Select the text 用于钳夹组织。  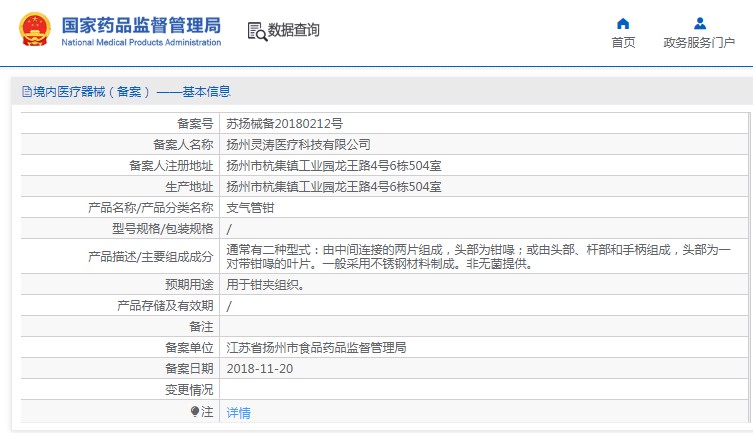pos(266,285)
